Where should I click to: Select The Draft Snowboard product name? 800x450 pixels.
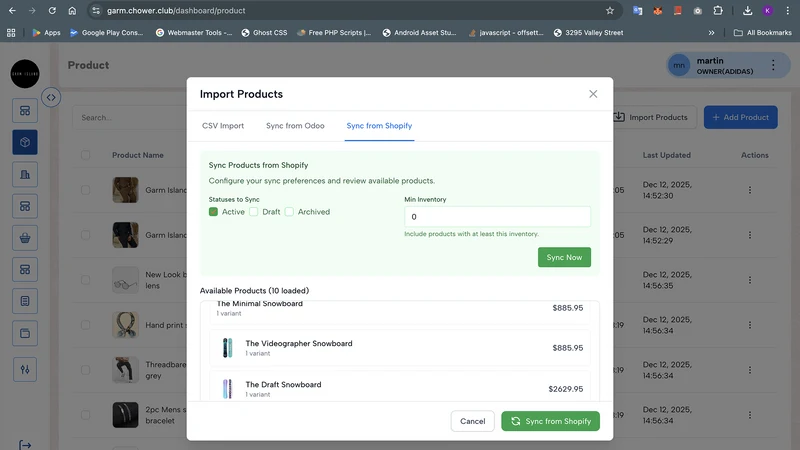(283, 384)
